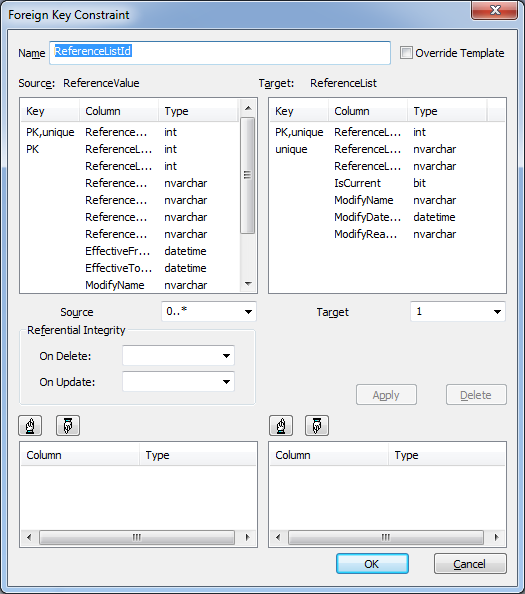Expand the On Delete dropdown
This screenshot has width=525, height=594.
tap(178, 355)
